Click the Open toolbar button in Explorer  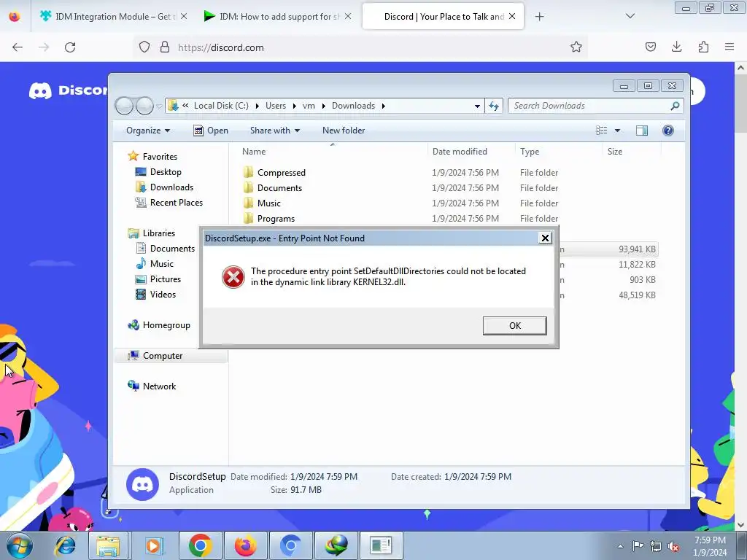[211, 131]
